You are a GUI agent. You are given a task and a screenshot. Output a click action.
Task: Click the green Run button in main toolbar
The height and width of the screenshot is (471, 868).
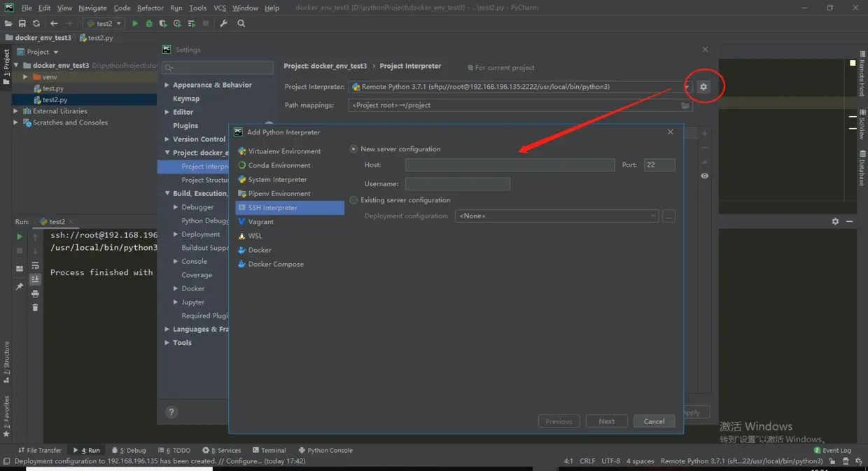135,23
